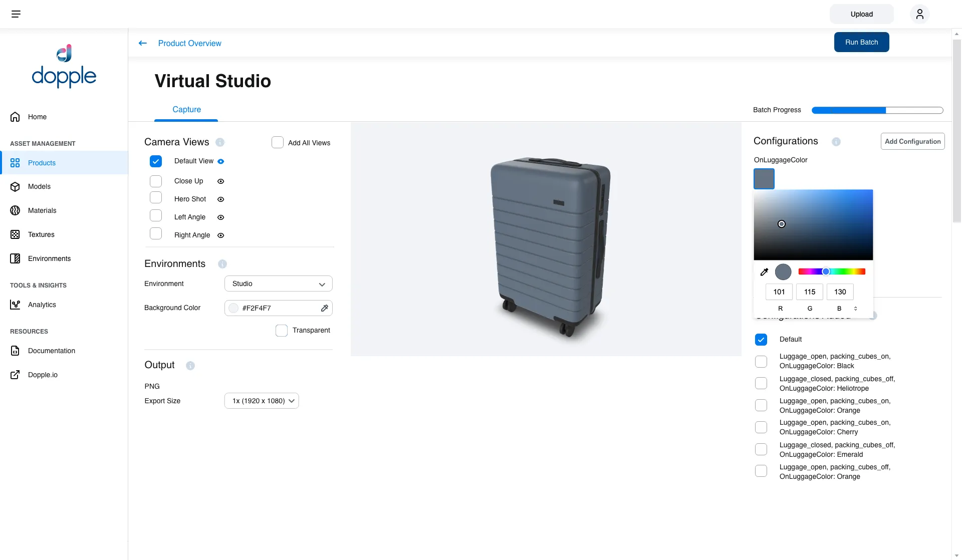The image size is (962, 560).
Task: Open the Environment dropdown set to Studio
Action: pyautogui.click(x=278, y=284)
